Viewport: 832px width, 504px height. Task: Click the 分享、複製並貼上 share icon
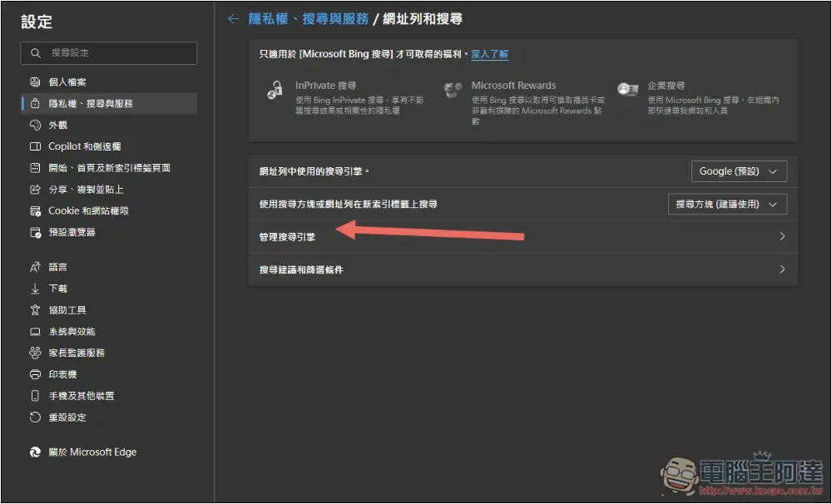[35, 190]
